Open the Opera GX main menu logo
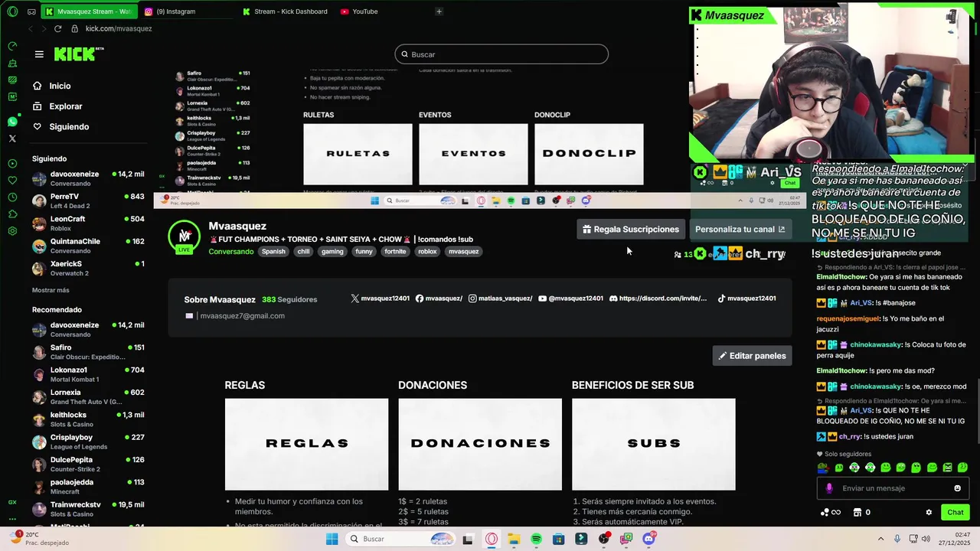This screenshot has width=980, height=551. (x=12, y=11)
